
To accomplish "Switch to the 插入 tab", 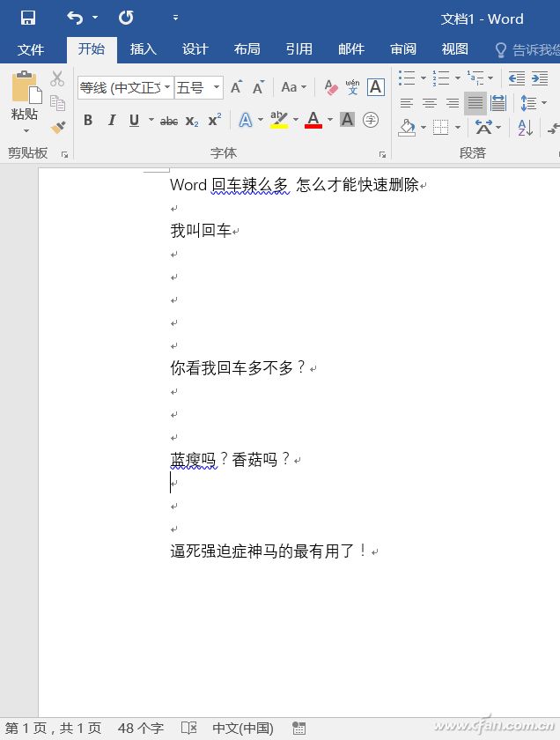I will 143,49.
